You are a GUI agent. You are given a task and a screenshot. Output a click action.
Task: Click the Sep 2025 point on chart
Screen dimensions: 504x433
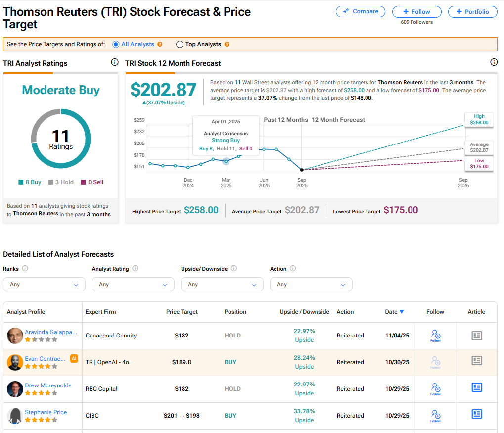pyautogui.click(x=302, y=170)
